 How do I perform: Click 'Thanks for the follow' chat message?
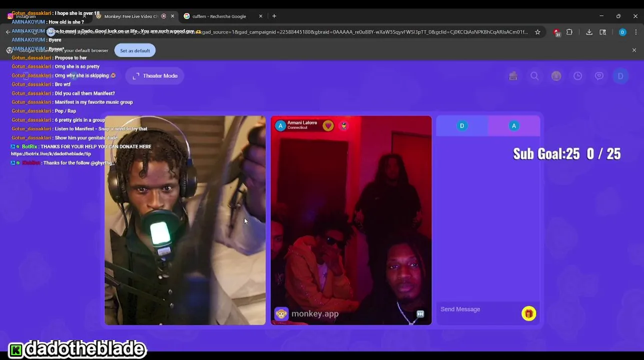[x=78, y=163]
